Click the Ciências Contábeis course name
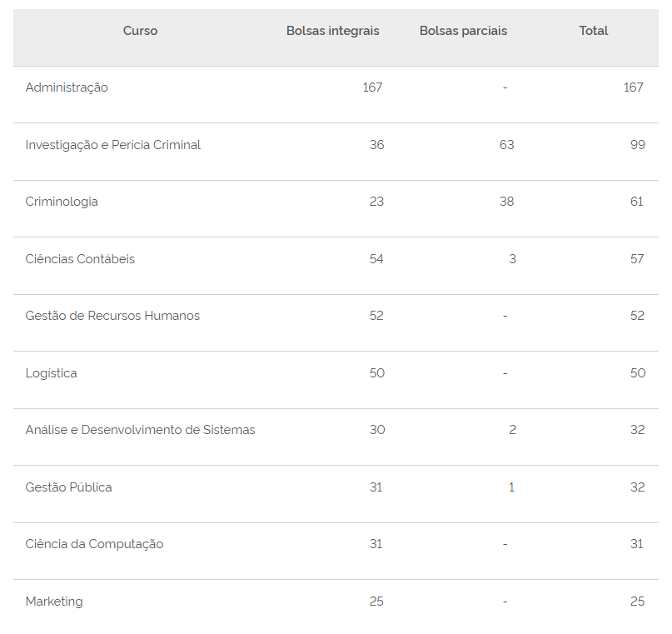The width and height of the screenshot is (672, 634). [80, 259]
